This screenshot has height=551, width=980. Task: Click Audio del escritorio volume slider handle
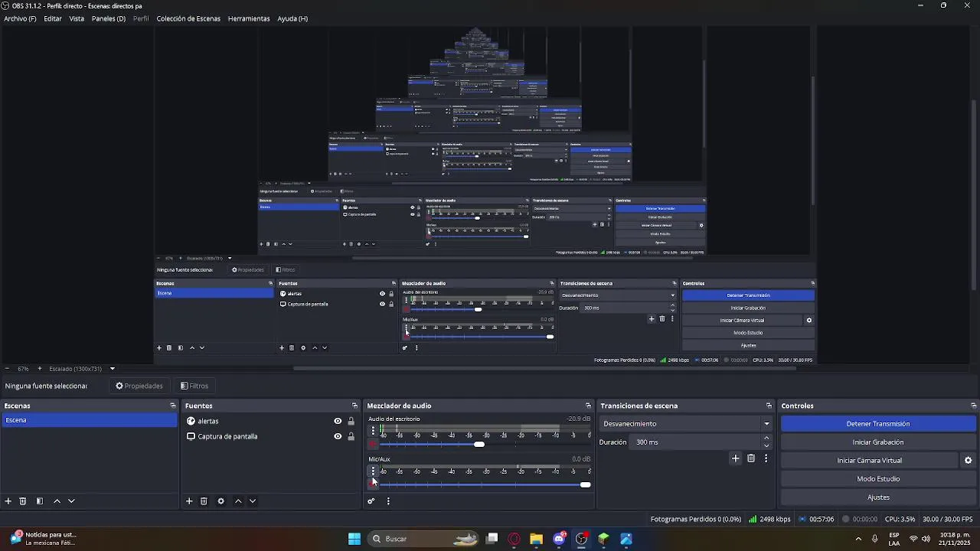tap(479, 444)
